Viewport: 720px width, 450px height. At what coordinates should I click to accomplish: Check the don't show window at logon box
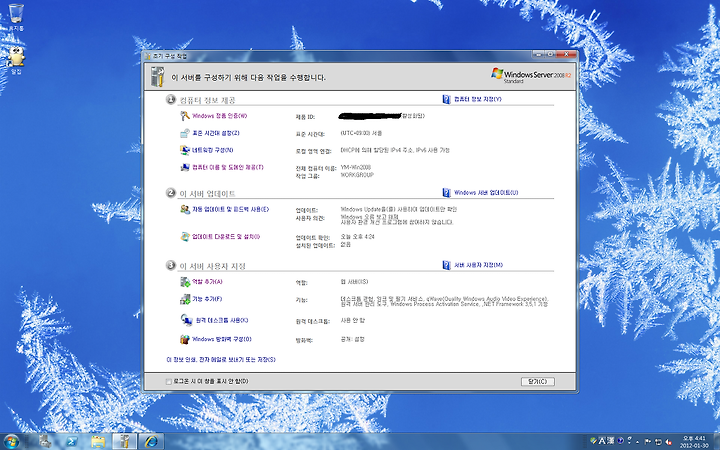[169, 382]
